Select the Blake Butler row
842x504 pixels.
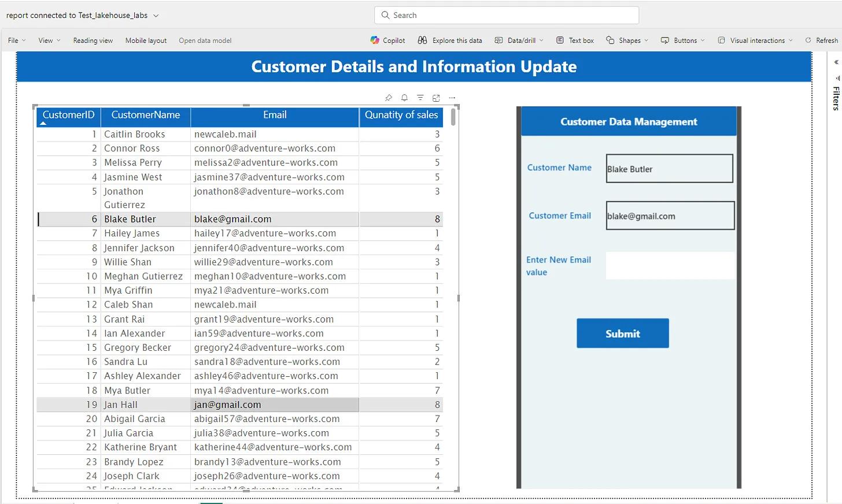[x=240, y=219]
